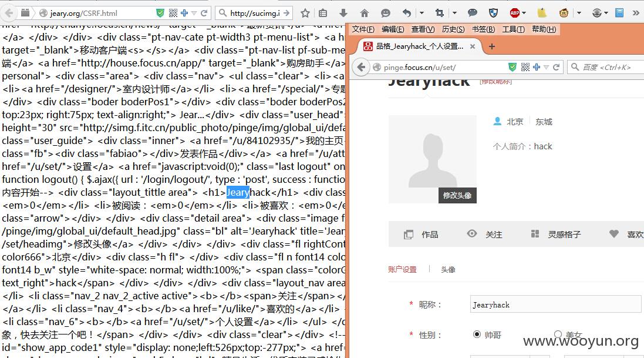Click blue plus icon in jeary.org address bar
This screenshot has height=358, width=644.
point(184,13)
